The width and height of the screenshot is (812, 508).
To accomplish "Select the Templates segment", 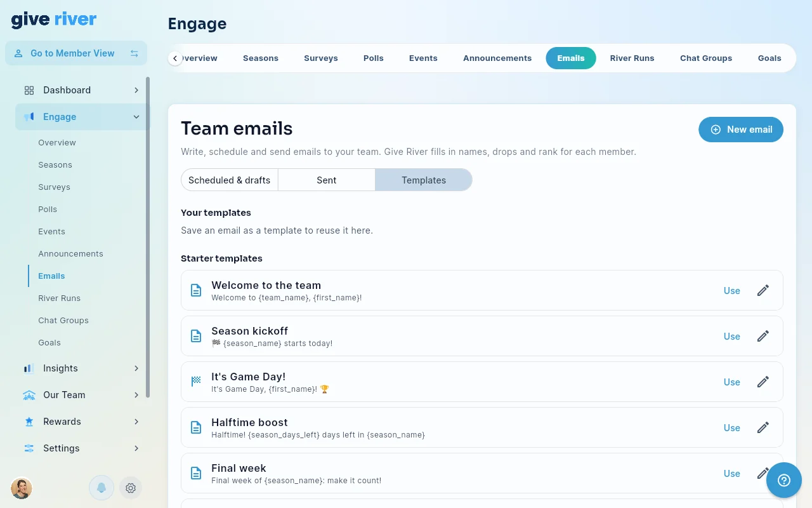I will pyautogui.click(x=424, y=180).
